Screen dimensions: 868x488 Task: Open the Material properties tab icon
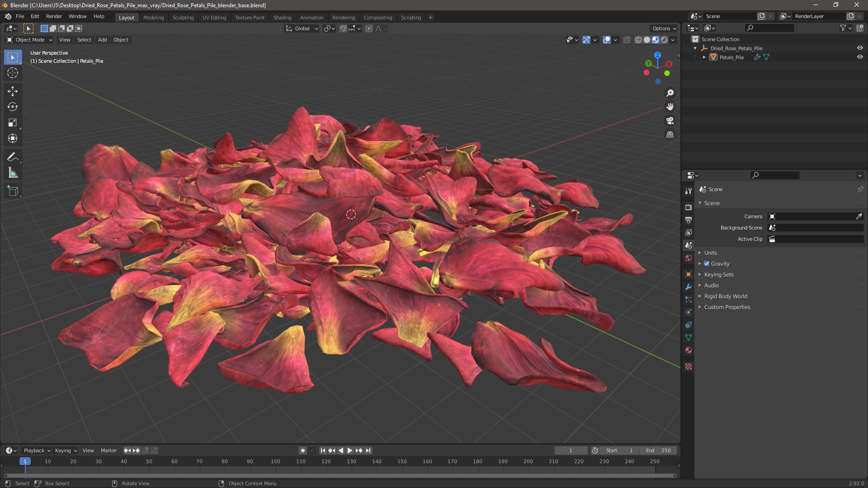(689, 350)
